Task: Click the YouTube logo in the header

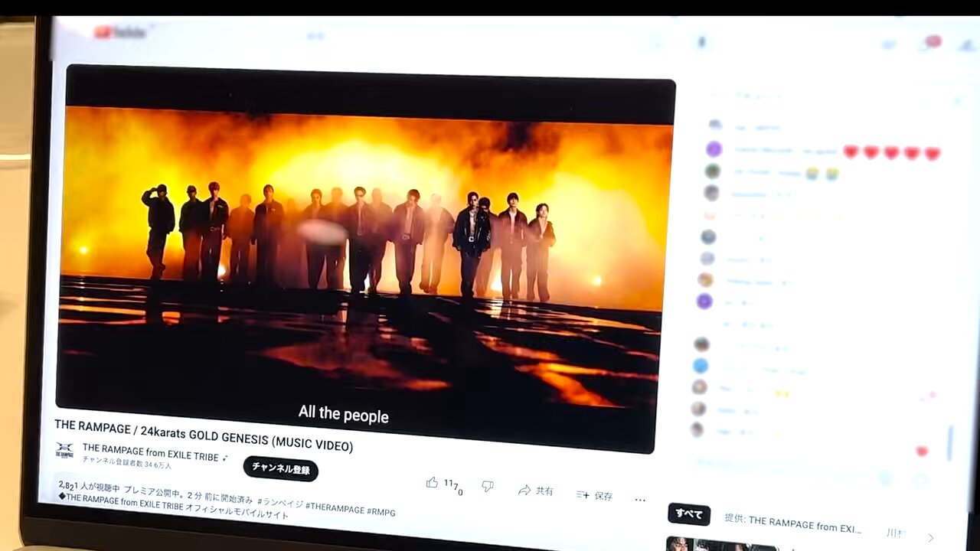Action: tap(119, 32)
